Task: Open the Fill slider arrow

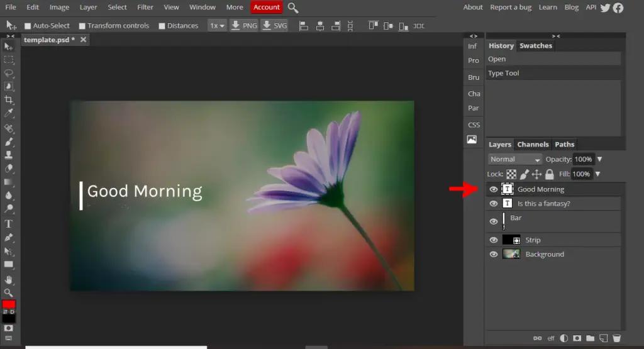Action: coord(598,174)
